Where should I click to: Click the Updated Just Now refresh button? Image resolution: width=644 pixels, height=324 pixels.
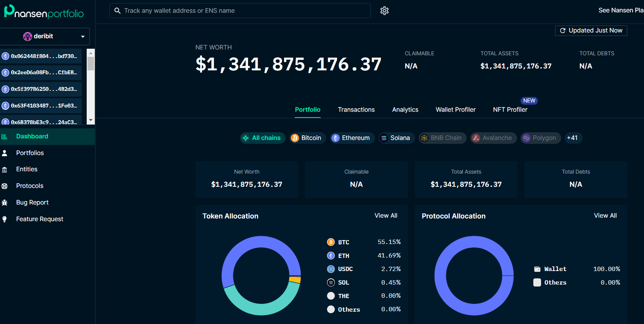tap(591, 31)
